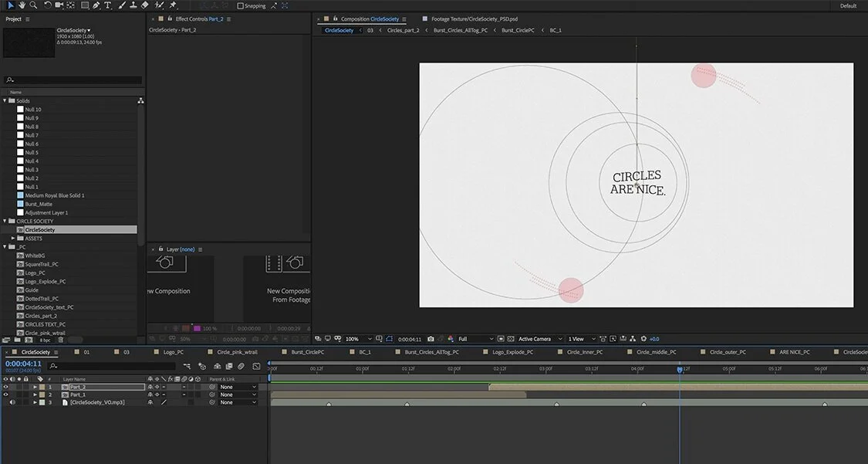Viewport: 868px width, 464px height.
Task: Select the Selection arrow tool
Action: [11, 5]
